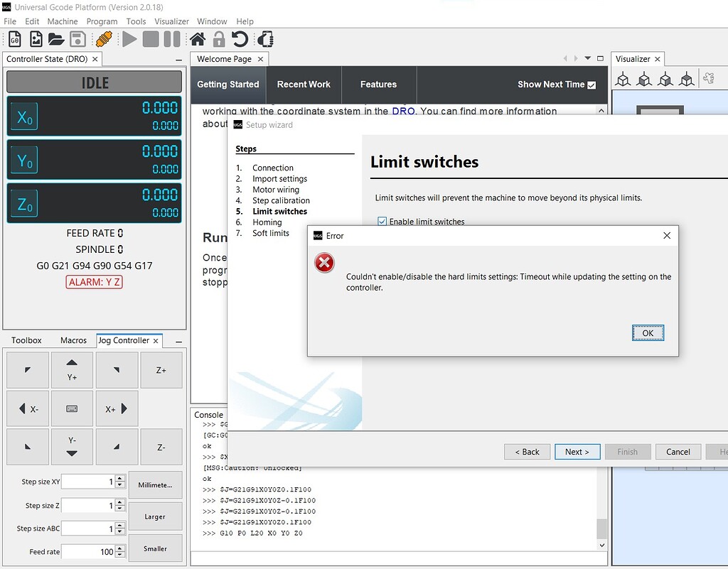Open the Welcome Page document list dropdown arrow
Image resolution: width=728 pixels, height=569 pixels.
588,58
